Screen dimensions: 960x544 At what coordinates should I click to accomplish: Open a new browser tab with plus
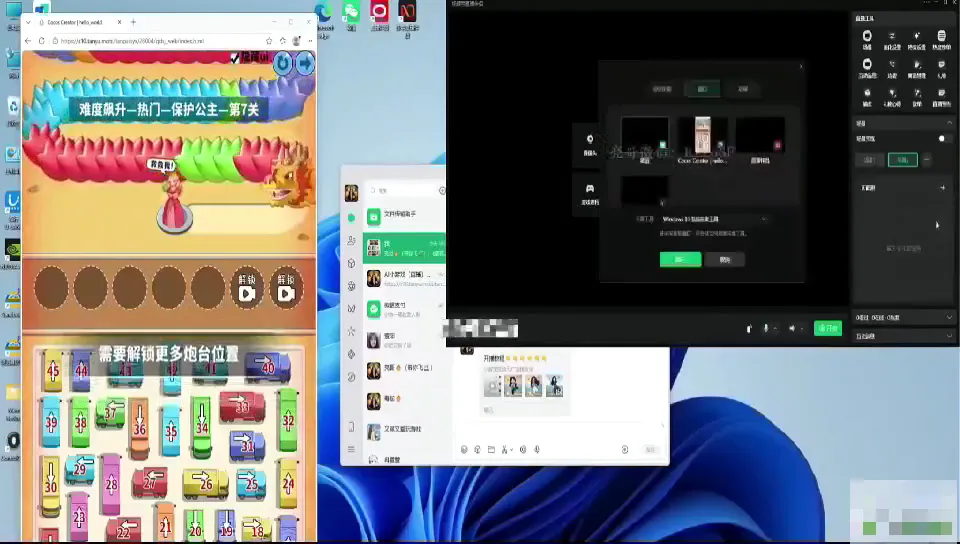133,22
